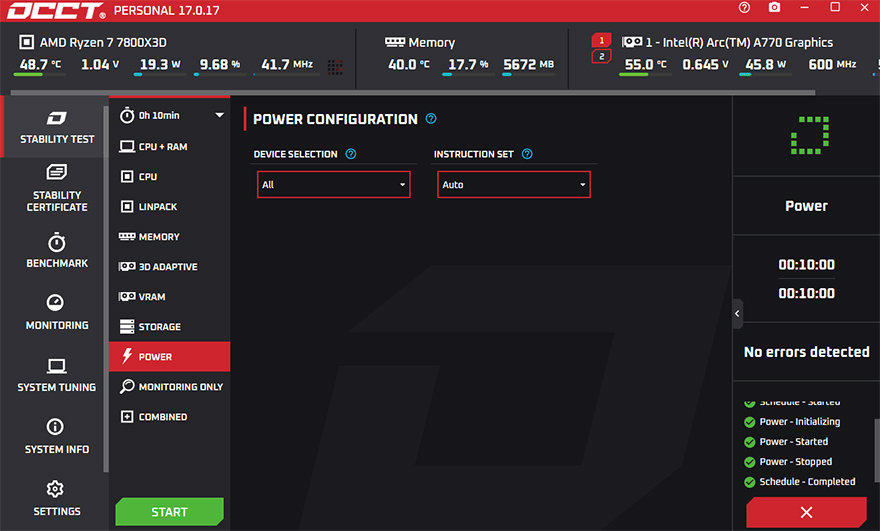Open the Monitoring section
The width and height of the screenshot is (880, 531).
57,312
